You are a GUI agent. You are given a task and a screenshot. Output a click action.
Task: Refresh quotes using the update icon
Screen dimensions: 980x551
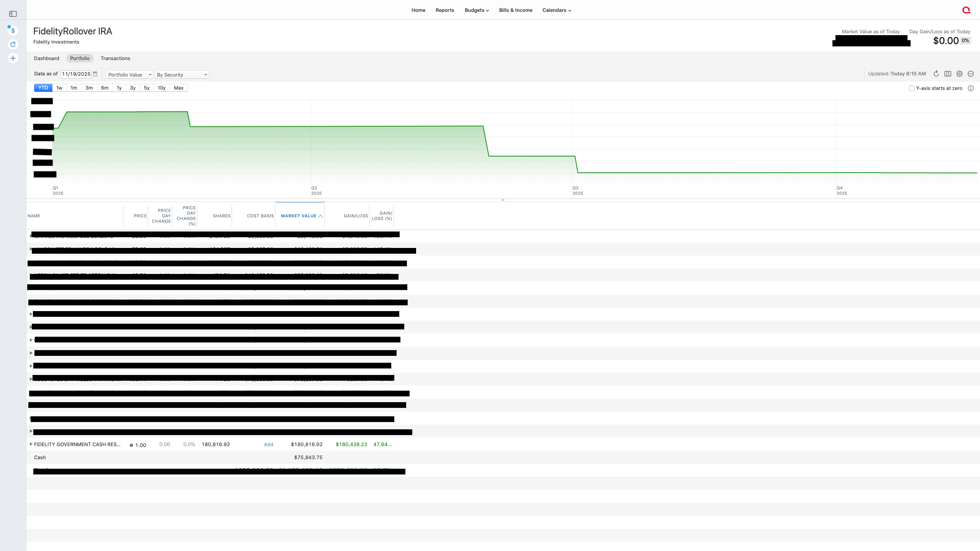tap(936, 74)
